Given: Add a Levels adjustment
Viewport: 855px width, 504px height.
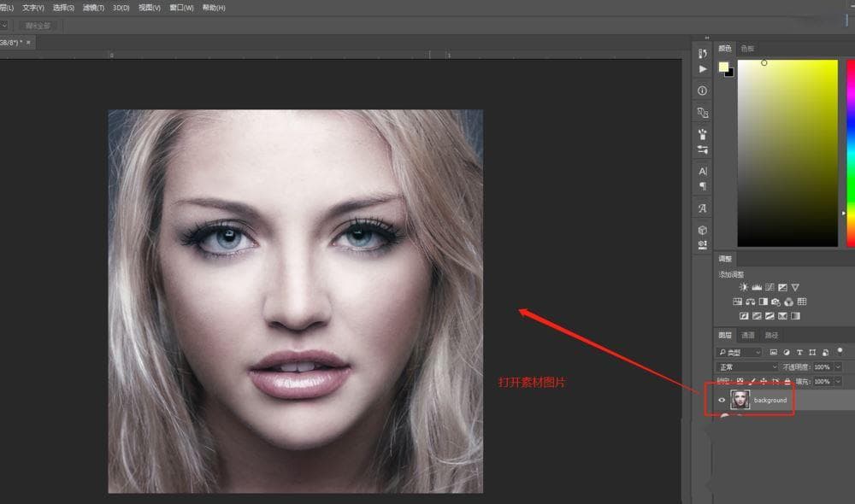Looking at the screenshot, I should (757, 287).
